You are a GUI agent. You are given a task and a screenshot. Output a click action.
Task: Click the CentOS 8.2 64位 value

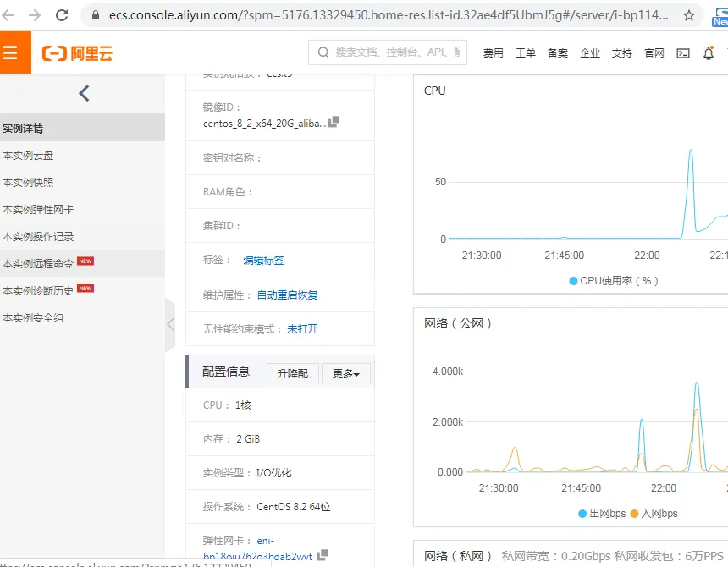(294, 507)
